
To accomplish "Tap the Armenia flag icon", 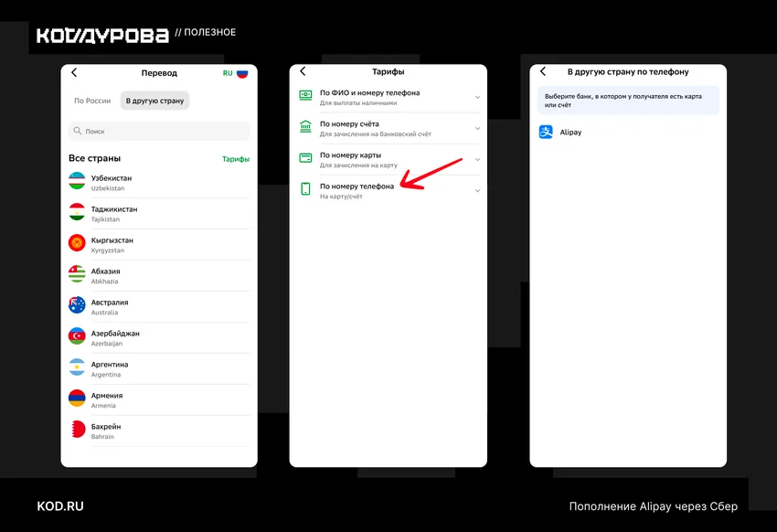I will click(x=77, y=399).
